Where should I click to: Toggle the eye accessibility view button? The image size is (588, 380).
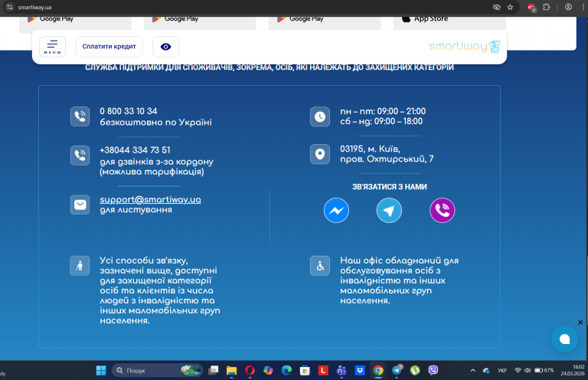[165, 47]
